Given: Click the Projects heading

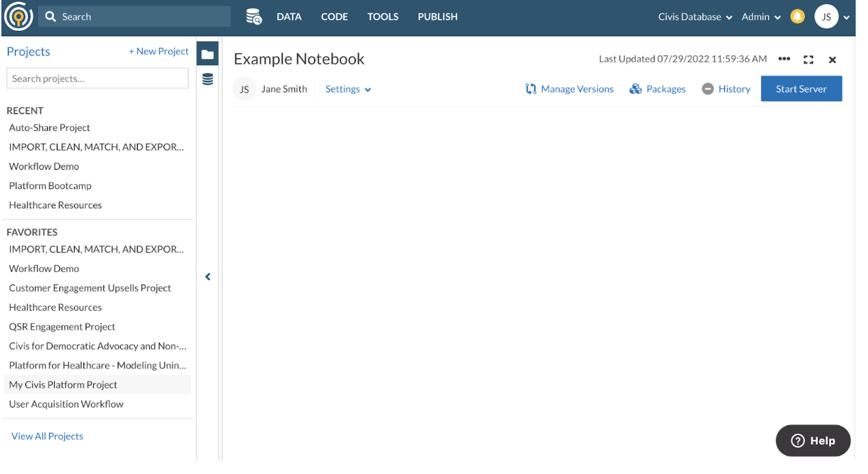Looking at the screenshot, I should point(28,51).
